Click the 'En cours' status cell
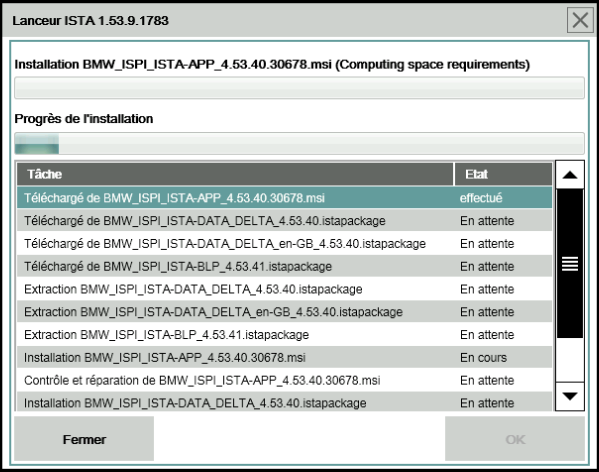Screen dimensions: 599x472 click(483, 357)
